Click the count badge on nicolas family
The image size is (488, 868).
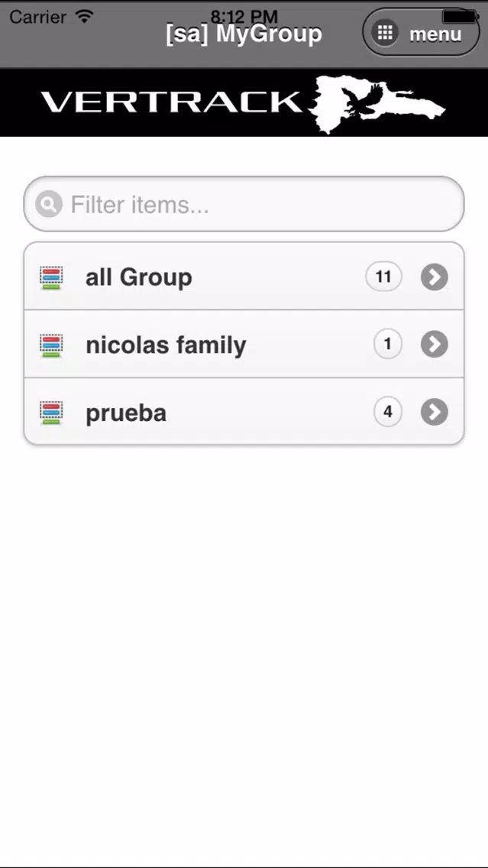[388, 345]
